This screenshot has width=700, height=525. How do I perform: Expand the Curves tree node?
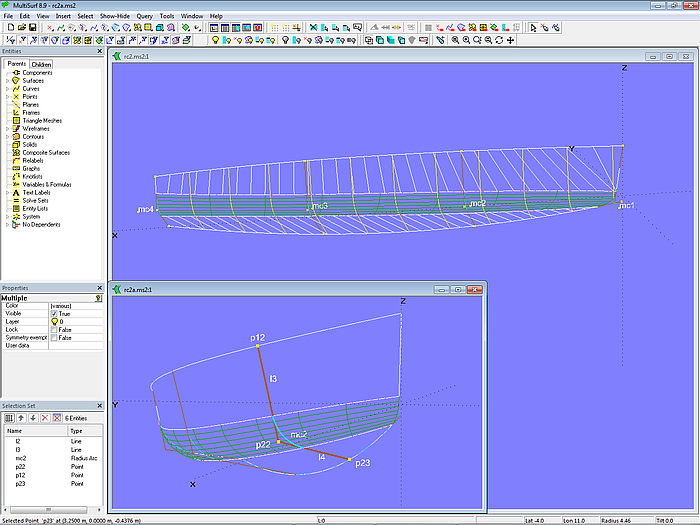pos(7,89)
